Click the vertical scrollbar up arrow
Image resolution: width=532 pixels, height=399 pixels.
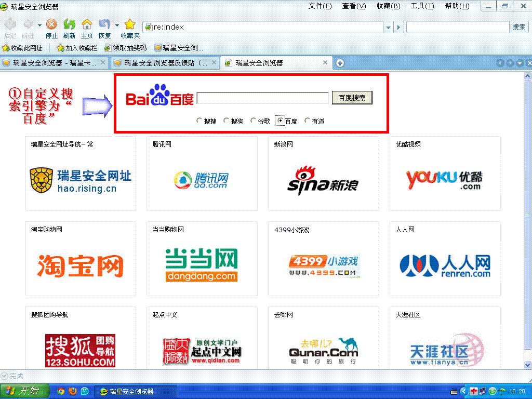coord(528,76)
